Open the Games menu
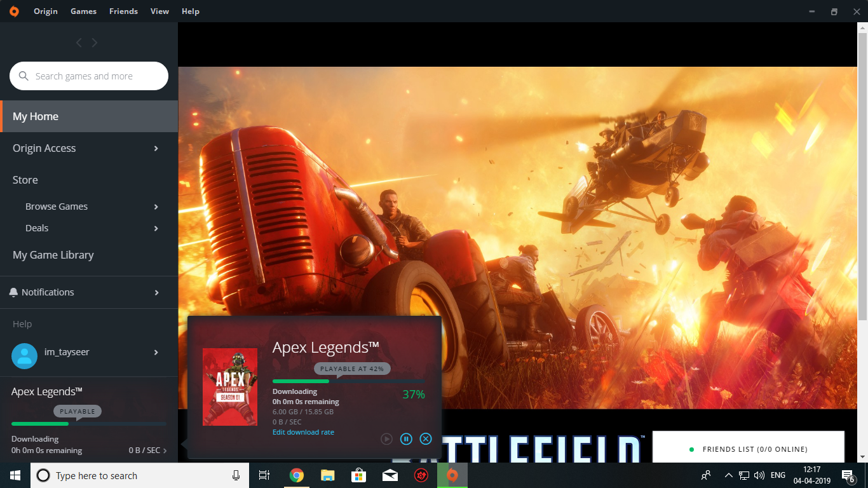The height and width of the screenshot is (488, 868). point(83,11)
